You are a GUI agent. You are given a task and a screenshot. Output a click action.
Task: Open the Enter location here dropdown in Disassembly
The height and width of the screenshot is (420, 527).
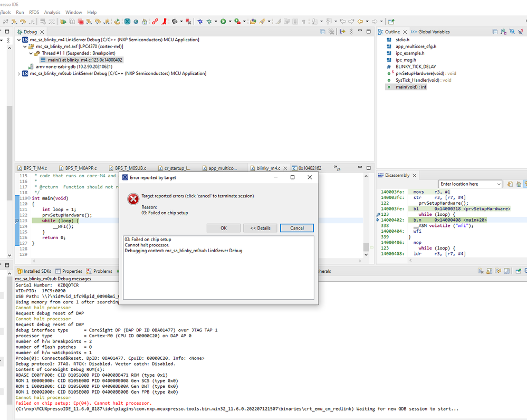click(499, 184)
